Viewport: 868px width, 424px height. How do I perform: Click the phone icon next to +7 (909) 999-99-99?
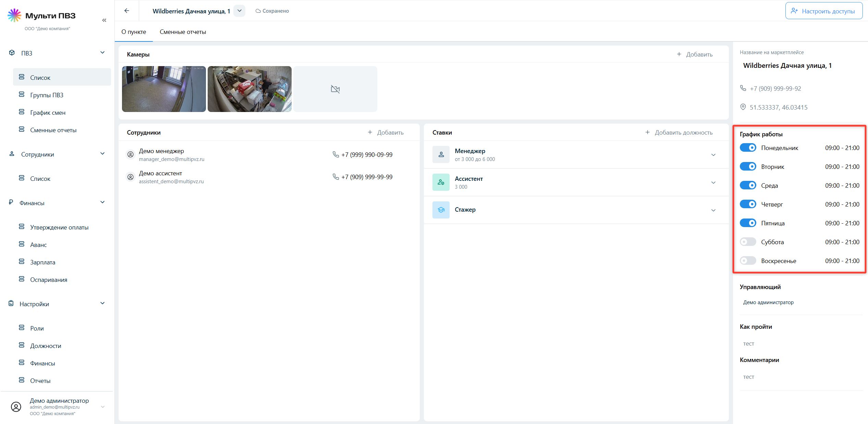point(336,177)
